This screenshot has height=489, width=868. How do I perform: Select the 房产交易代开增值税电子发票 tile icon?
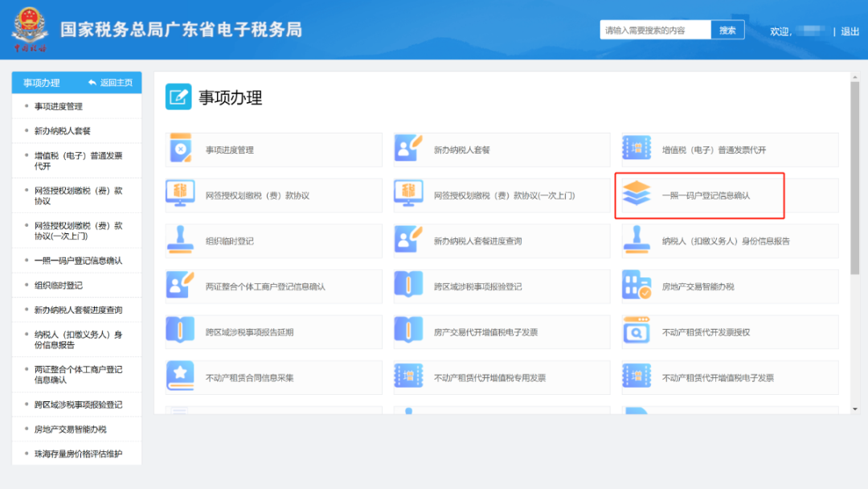tap(408, 331)
